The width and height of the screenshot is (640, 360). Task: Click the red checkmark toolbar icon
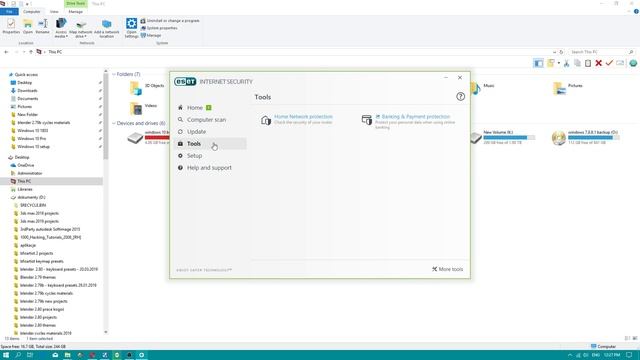pos(609,63)
